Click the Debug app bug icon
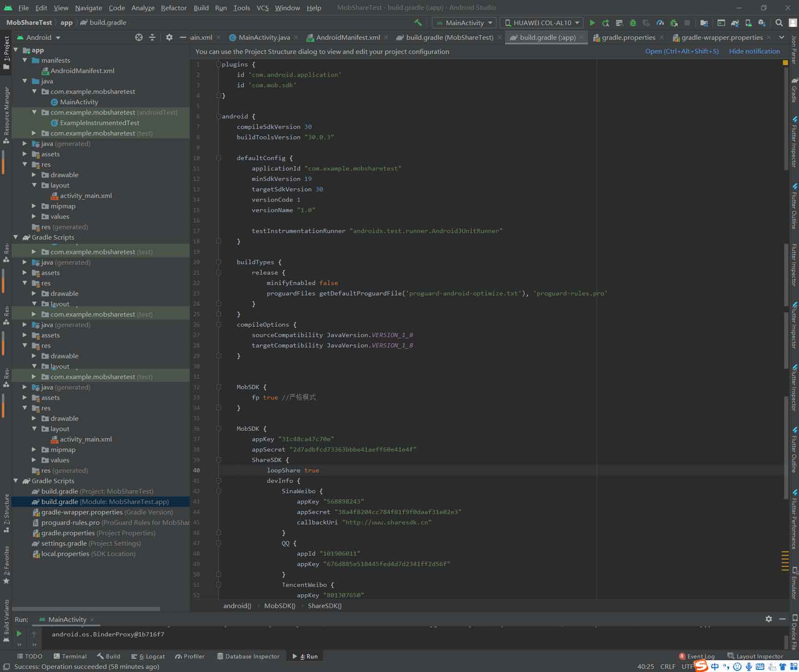 (633, 23)
